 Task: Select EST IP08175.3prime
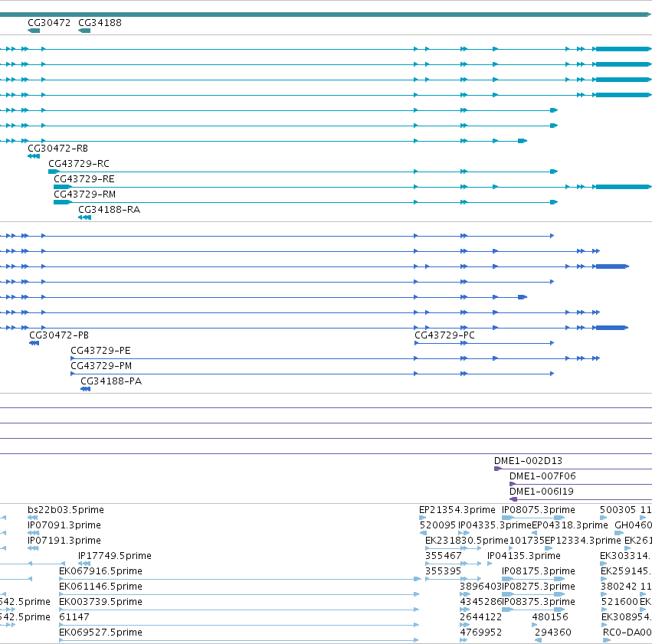click(x=539, y=571)
